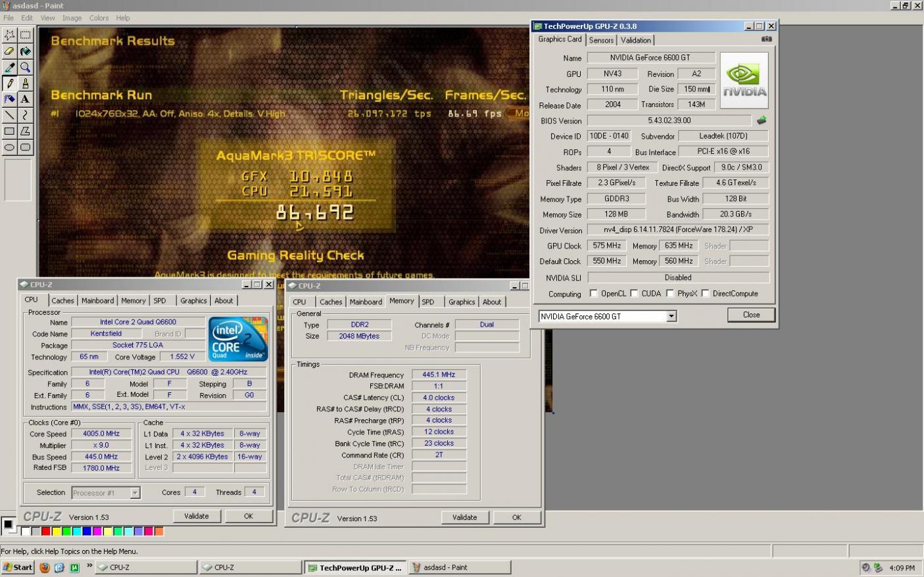This screenshot has height=577, width=924.
Task: Click the Core Voltage value 1.552 V
Action: [x=182, y=357]
